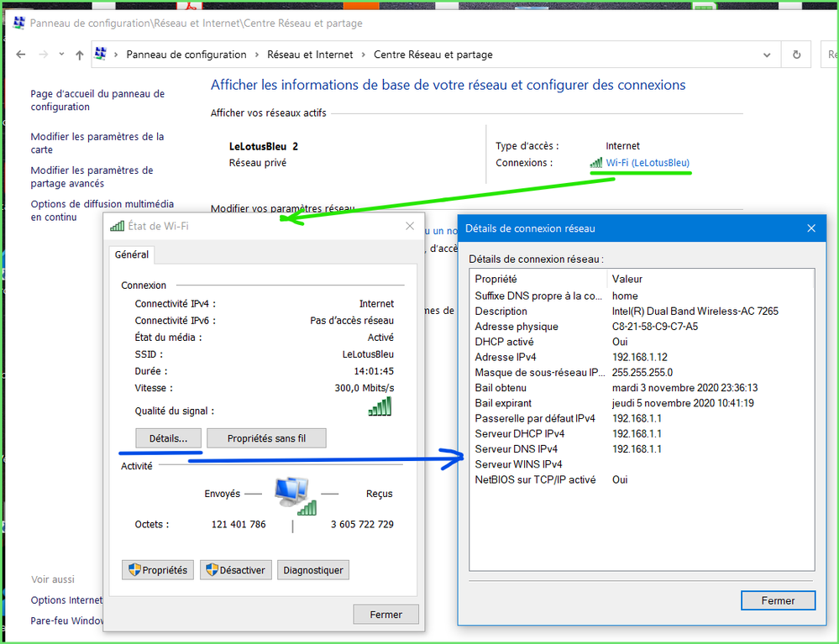Open the Wi-Fi (LeLotusBleu) connection link
The height and width of the screenshot is (644, 839).
click(x=648, y=163)
